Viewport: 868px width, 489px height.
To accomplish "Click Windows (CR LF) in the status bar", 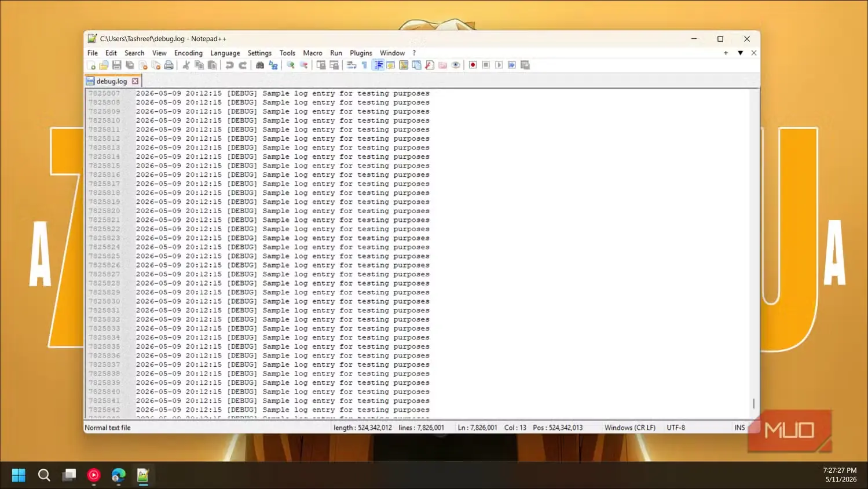I will point(630,428).
